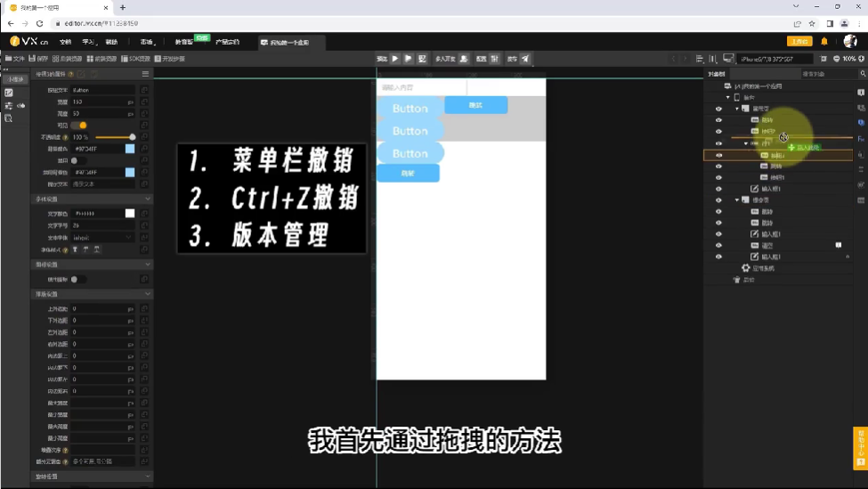This screenshot has width=868, height=489.
Task: Collapse the stage node with the phone icon
Action: [728, 97]
